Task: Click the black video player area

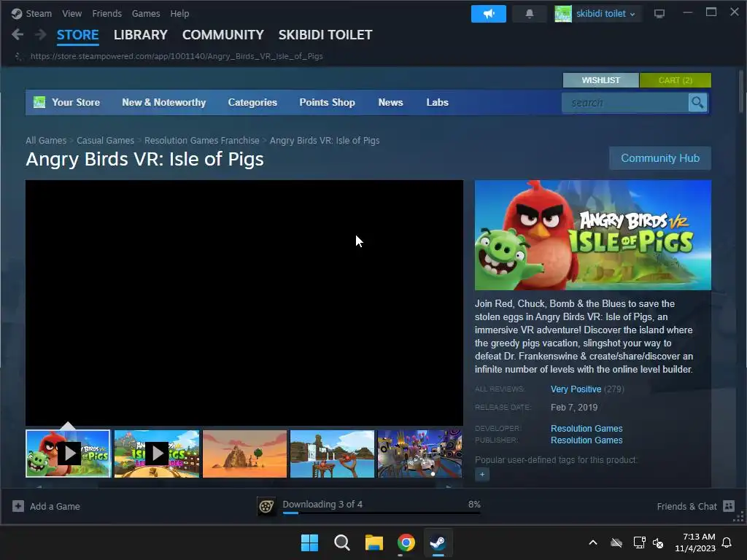Action: 244,303
